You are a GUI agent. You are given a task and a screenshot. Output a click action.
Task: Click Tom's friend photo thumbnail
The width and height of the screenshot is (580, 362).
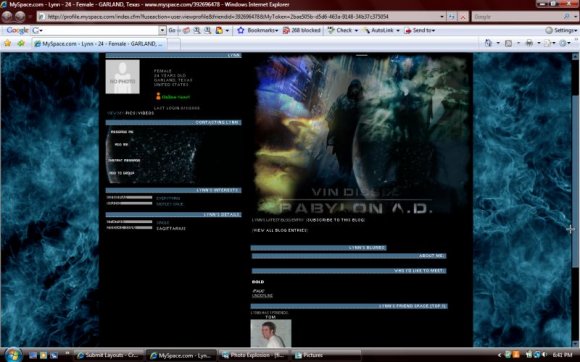271,334
